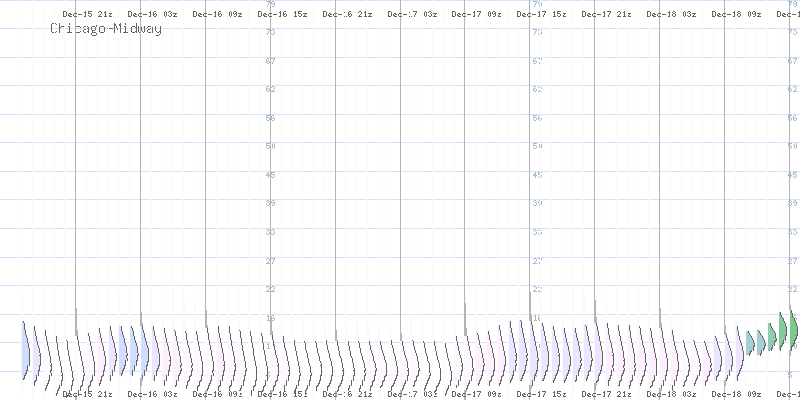Viewport: 800px width, 400px height.
Task: Click the bottom Dec-17 09z axis label
Action: click(x=476, y=394)
